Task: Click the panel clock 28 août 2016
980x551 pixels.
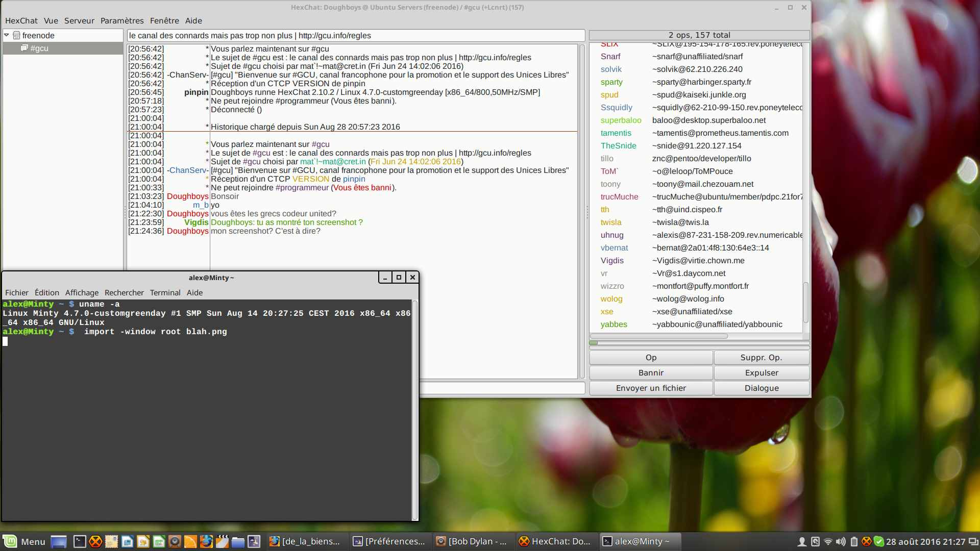Action: 925,541
